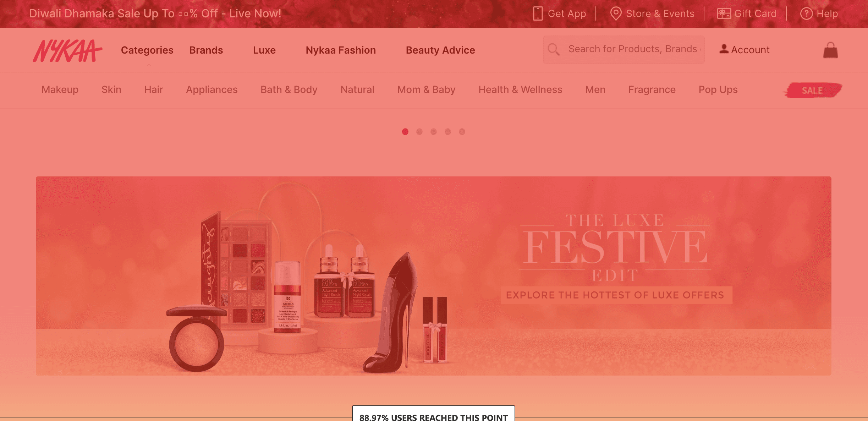Open Store & Events link

[x=660, y=13]
